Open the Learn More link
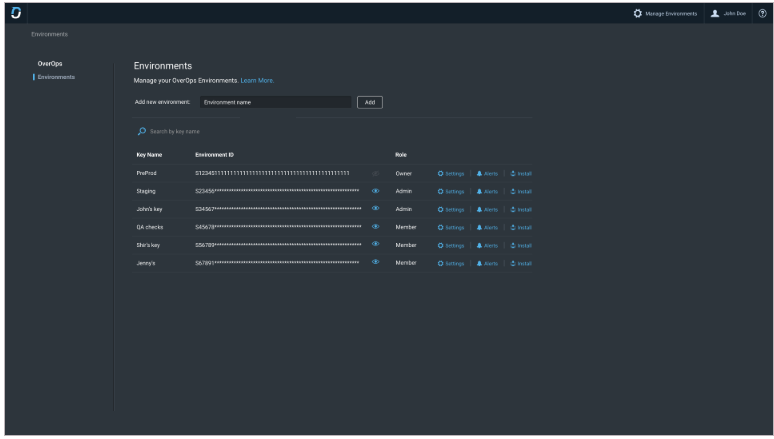This screenshot has width=774, height=439. 257,80
